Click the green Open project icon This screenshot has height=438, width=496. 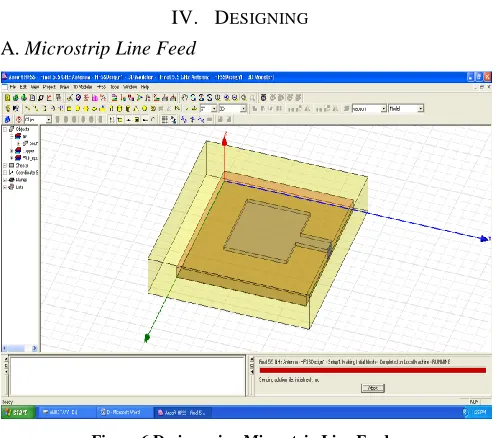tap(16, 98)
